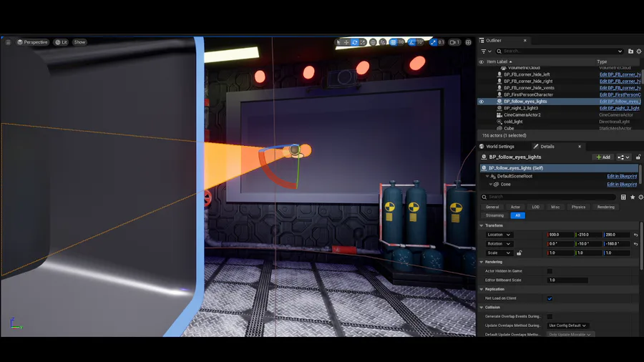Screen dimensions: 644x362
Task: Toggle visibility eye for BP_follow_eyes_lights
Action: [482, 102]
